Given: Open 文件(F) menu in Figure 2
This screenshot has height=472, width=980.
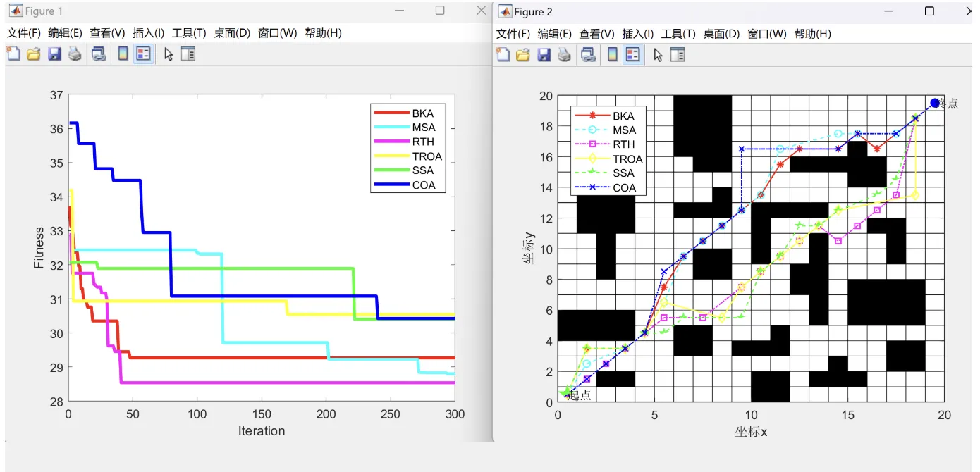Looking at the screenshot, I should click(x=513, y=34).
